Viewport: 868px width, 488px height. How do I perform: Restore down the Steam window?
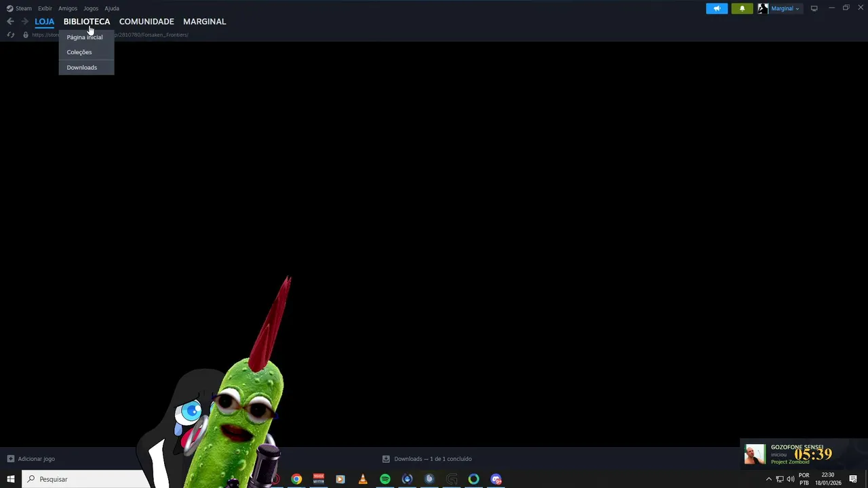(x=846, y=8)
